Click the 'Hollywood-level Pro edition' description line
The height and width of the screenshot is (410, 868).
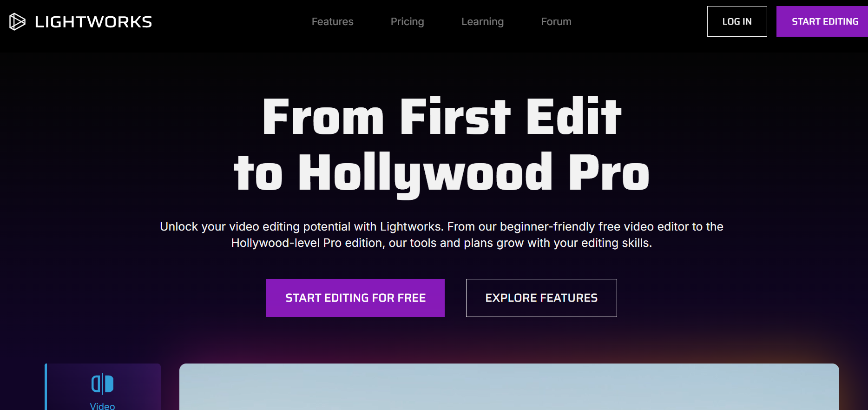[441, 243]
